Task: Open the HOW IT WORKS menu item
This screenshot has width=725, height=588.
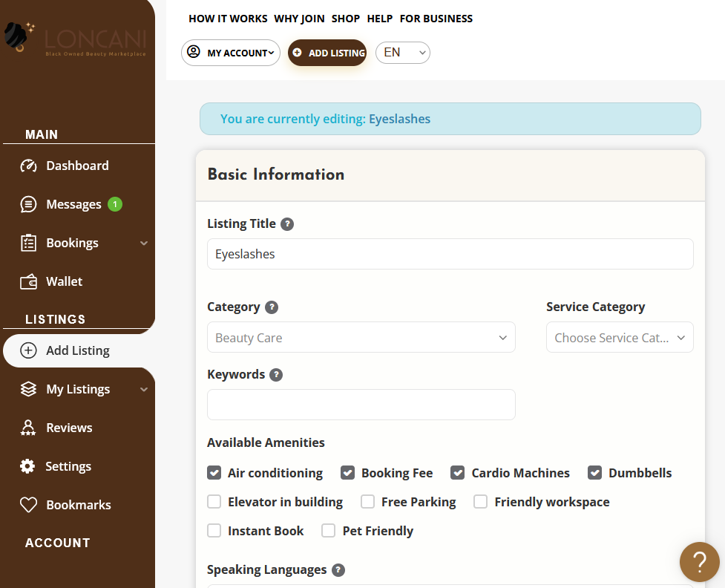Action: [x=228, y=19]
